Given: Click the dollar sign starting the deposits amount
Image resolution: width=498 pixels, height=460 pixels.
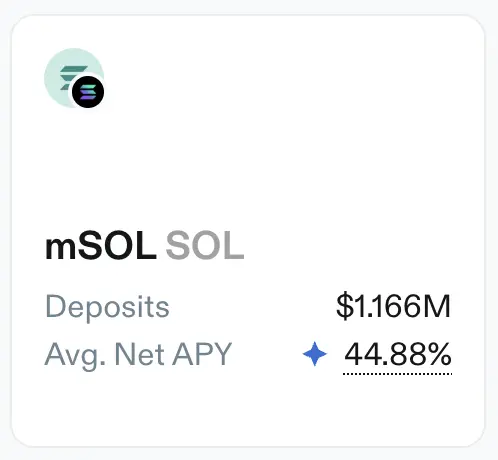Looking at the screenshot, I should (x=345, y=306).
